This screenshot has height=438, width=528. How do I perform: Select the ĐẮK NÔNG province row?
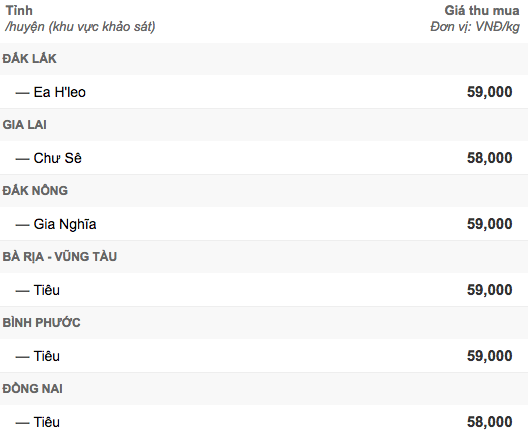tap(264, 191)
